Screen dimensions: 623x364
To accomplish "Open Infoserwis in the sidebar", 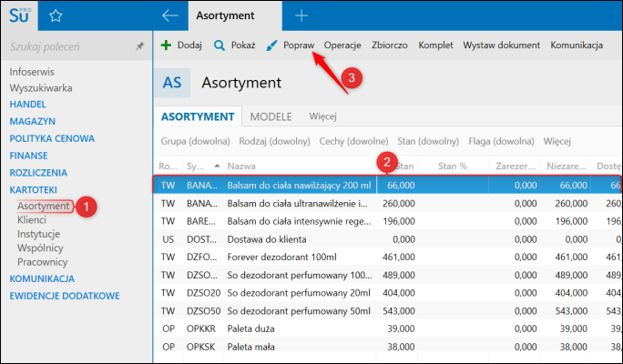I will tap(32, 72).
